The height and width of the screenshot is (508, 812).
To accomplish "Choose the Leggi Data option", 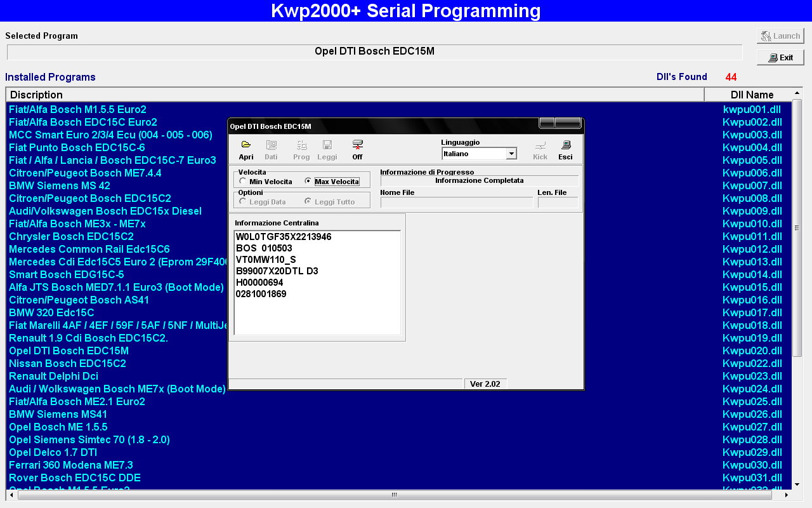I will [x=243, y=202].
